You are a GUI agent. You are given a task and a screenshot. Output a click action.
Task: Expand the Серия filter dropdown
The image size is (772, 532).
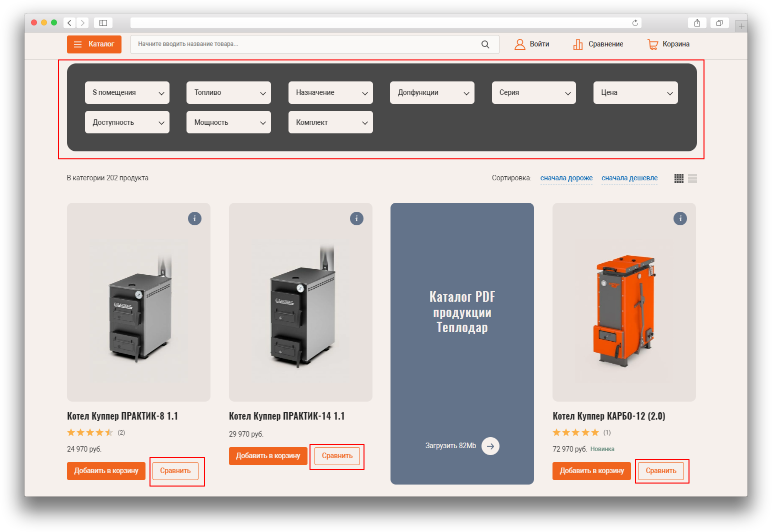(534, 93)
